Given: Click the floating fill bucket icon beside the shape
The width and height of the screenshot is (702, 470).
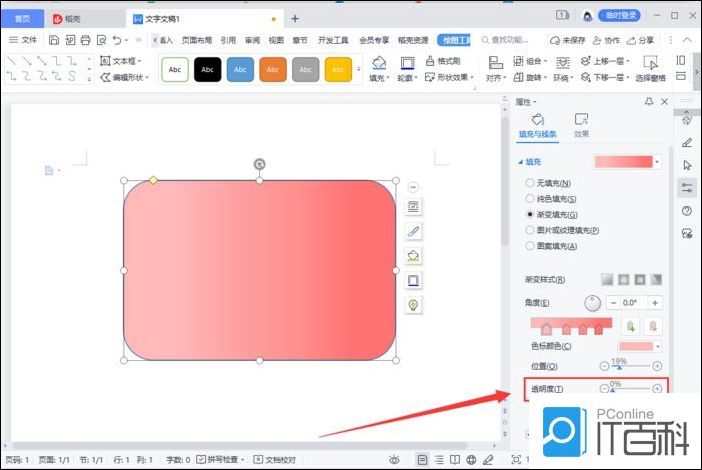Looking at the screenshot, I should [x=413, y=256].
